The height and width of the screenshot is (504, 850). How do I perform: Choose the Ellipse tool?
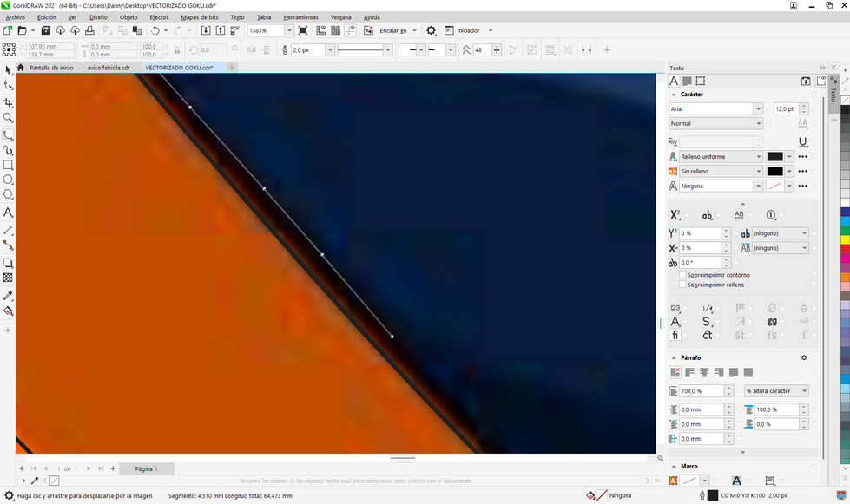8,180
